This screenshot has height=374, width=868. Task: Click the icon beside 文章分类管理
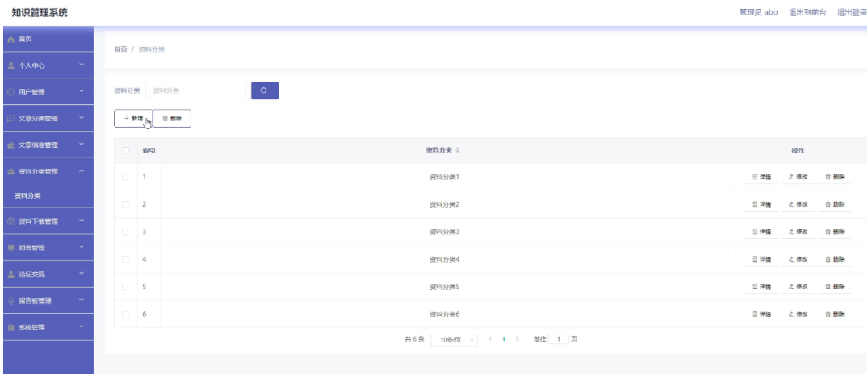[11, 119]
